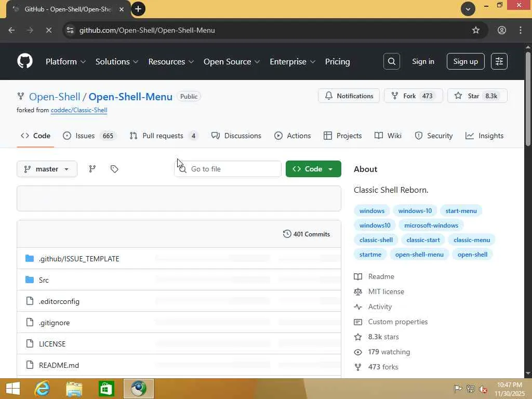
Task: Select the Code repository tab
Action: pos(35,136)
